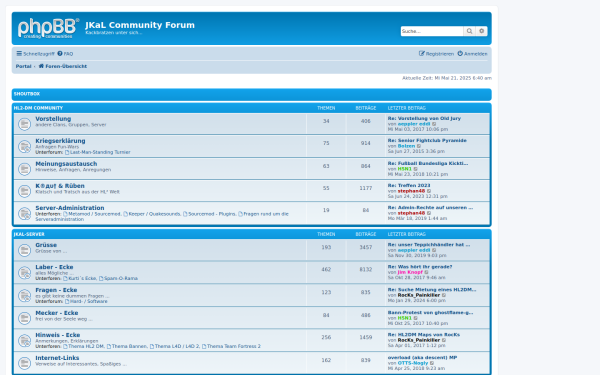Viewport: 600px width, 375px height.
Task: View user Jim Knopf's profile
Action: click(x=410, y=272)
